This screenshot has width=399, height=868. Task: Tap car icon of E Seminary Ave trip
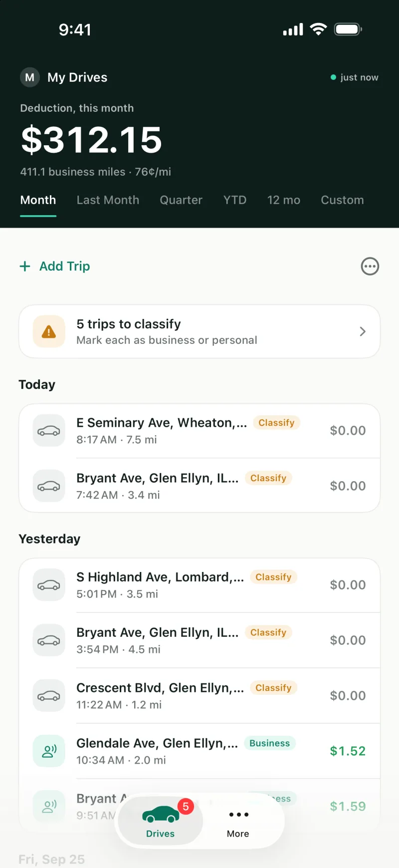click(49, 431)
